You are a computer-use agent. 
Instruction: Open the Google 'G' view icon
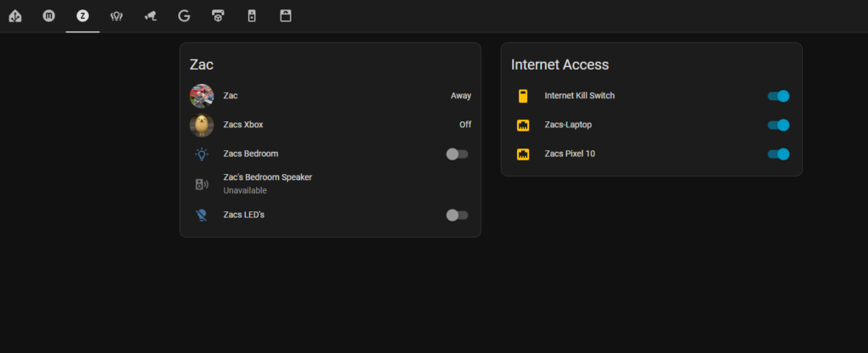tap(184, 15)
